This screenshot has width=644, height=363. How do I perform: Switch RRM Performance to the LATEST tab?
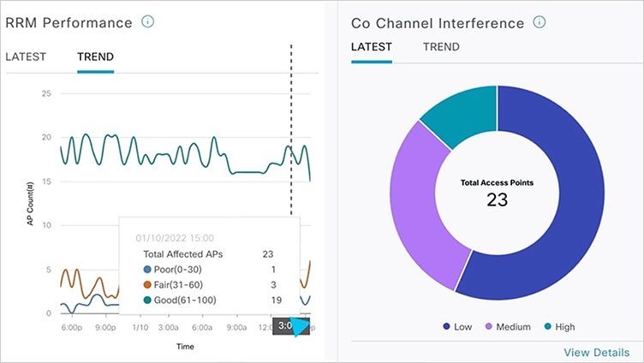click(x=26, y=57)
